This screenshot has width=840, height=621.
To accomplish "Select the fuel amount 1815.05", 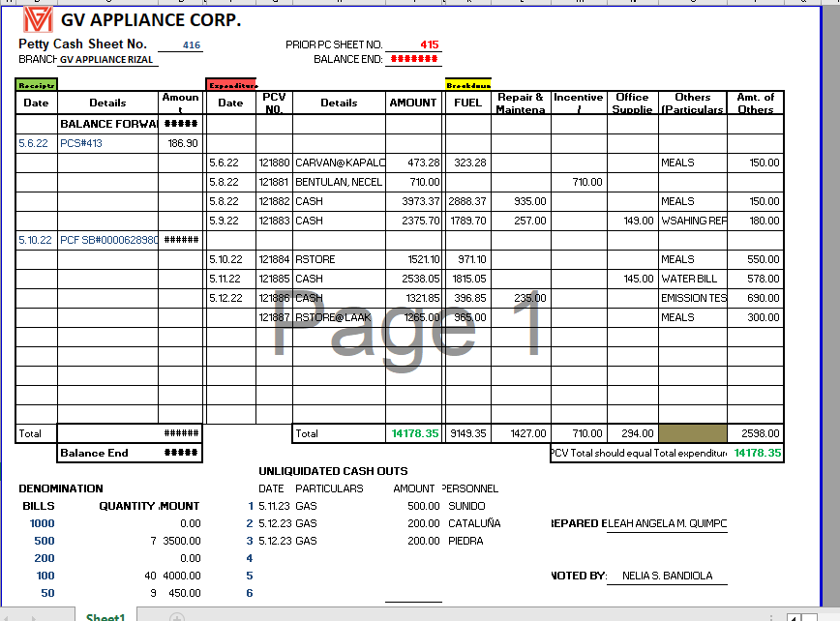I will (x=468, y=279).
